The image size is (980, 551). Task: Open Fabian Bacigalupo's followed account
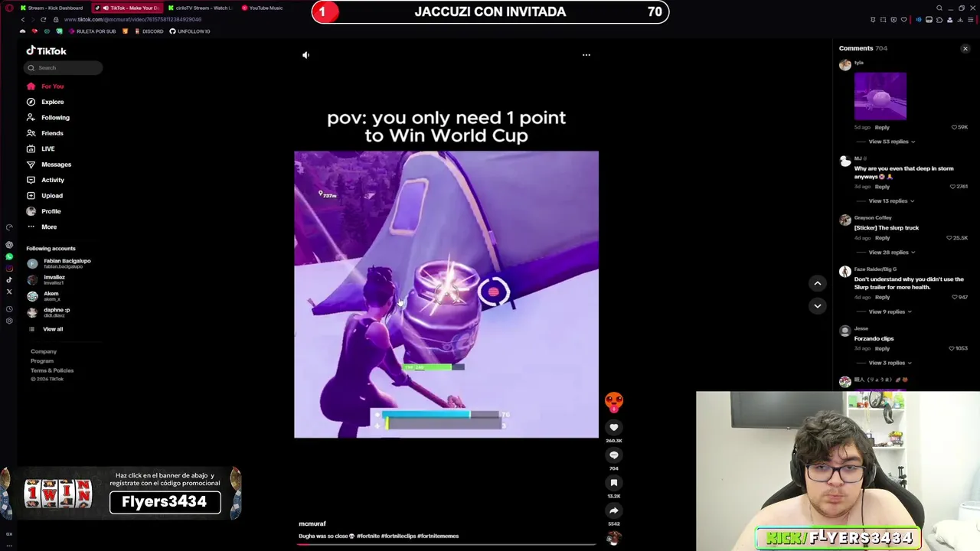[x=60, y=263]
